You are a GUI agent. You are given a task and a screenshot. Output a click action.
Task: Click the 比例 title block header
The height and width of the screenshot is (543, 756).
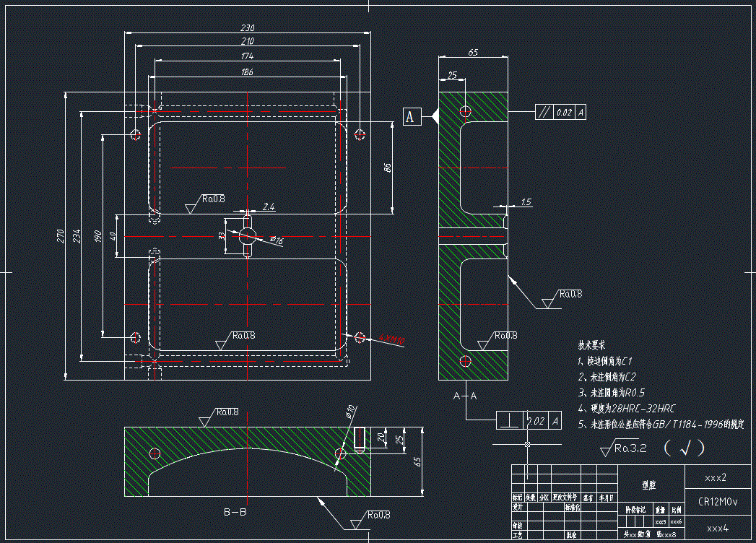coord(677,510)
